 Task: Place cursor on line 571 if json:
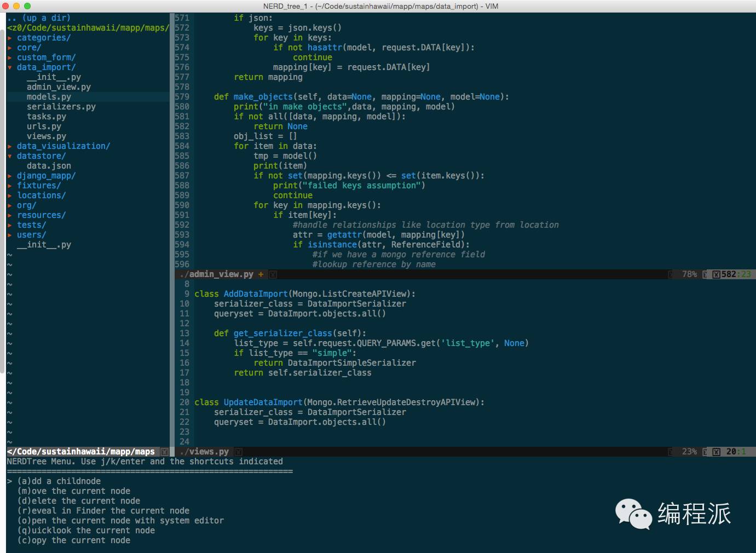(x=253, y=18)
